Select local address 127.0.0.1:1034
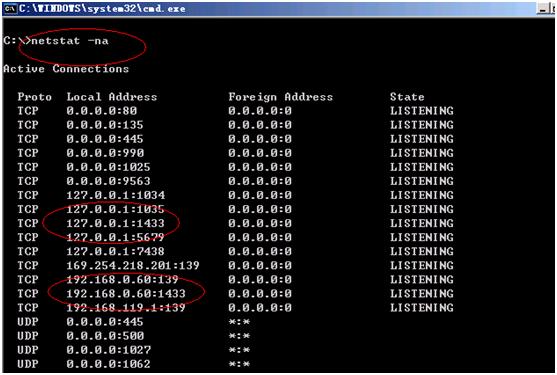This screenshot has width=557, height=375. point(115,195)
